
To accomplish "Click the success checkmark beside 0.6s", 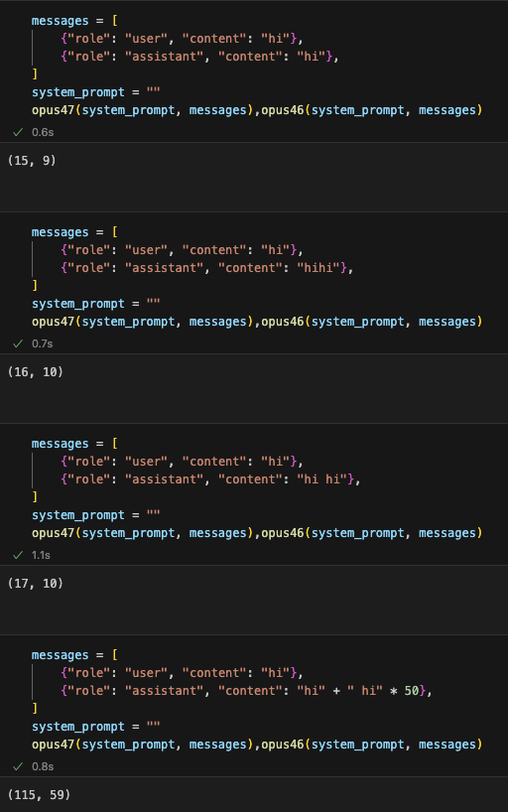I will point(18,132).
